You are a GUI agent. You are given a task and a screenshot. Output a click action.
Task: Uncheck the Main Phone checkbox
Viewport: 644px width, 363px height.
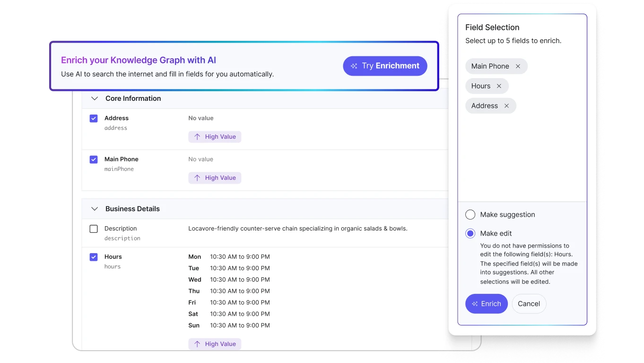94,159
